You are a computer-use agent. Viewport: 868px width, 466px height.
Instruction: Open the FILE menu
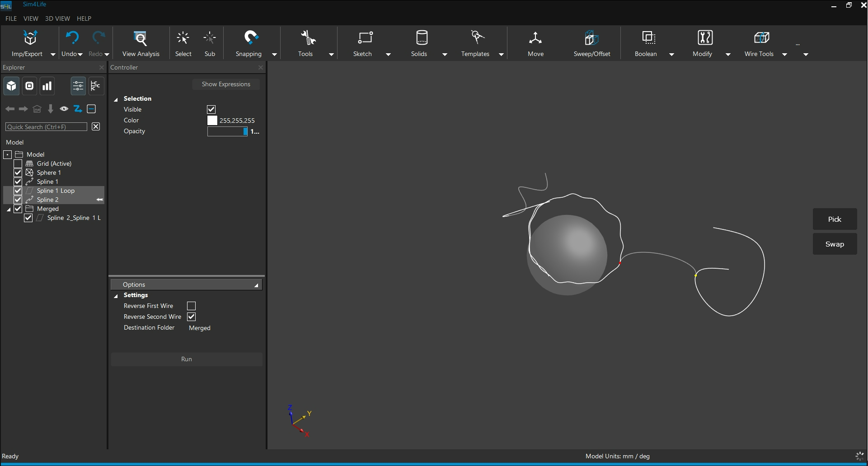coord(11,19)
